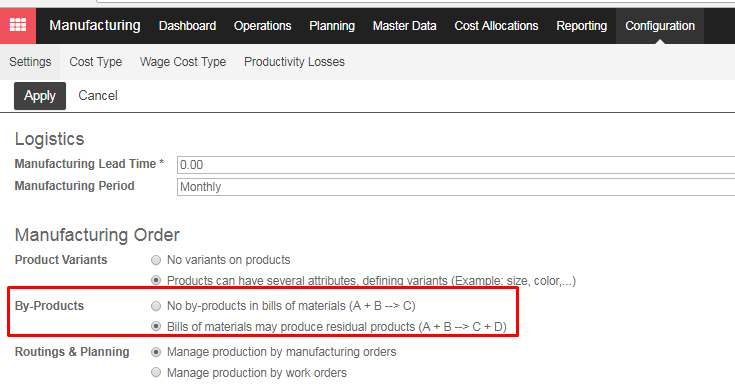This screenshot has width=735, height=387.
Task: Open the Configuration menu
Action: pos(660,26)
